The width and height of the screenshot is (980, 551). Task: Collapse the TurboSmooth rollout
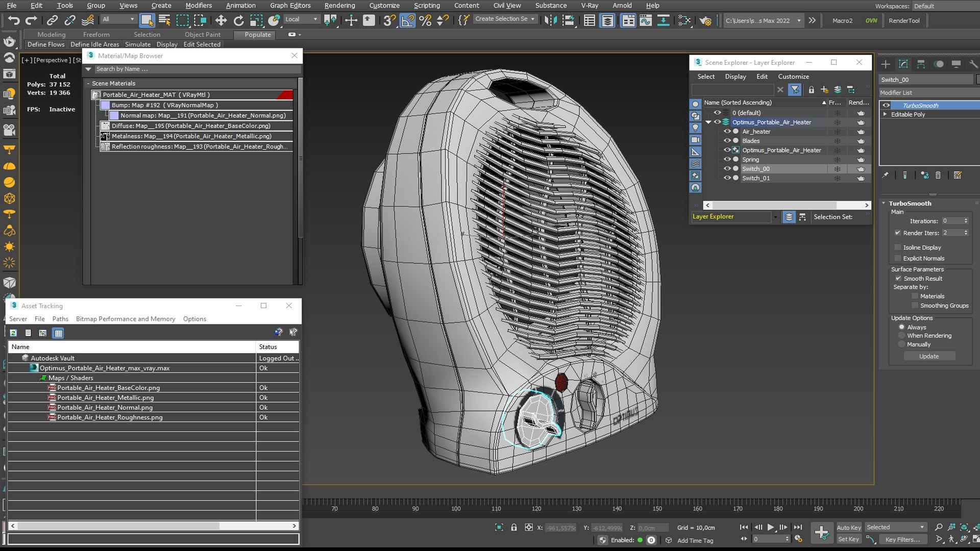(x=884, y=203)
